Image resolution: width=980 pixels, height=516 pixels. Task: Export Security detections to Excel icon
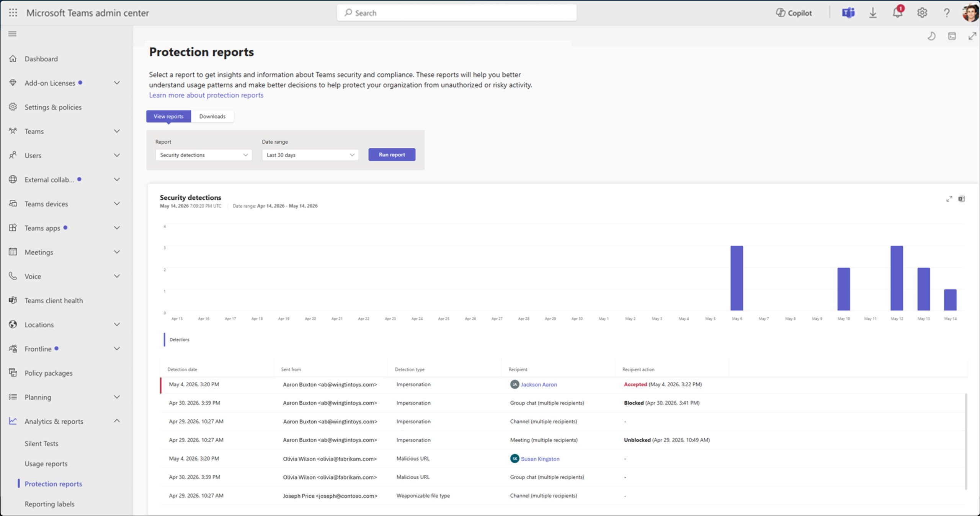(962, 199)
